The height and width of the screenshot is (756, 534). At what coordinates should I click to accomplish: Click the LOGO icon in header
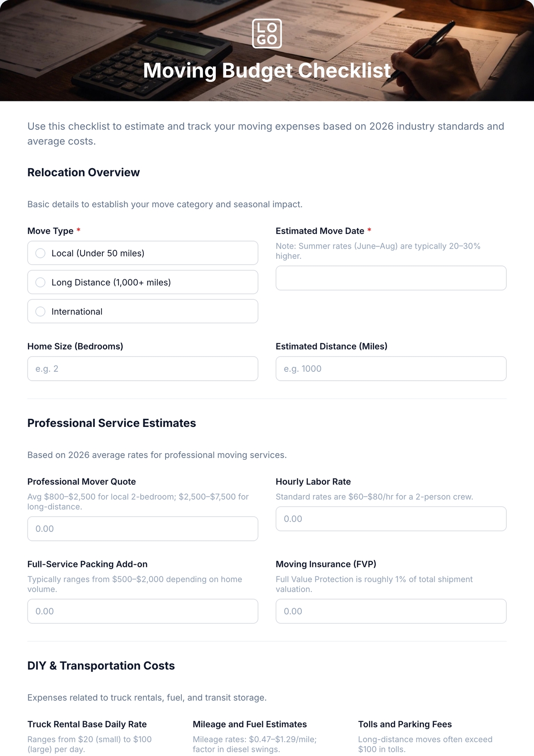tap(267, 33)
